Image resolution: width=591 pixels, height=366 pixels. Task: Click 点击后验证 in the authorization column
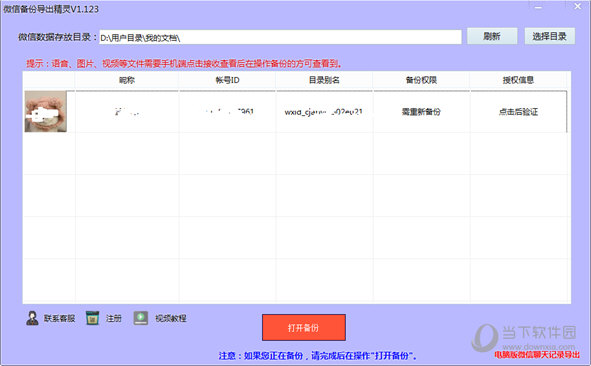point(518,112)
